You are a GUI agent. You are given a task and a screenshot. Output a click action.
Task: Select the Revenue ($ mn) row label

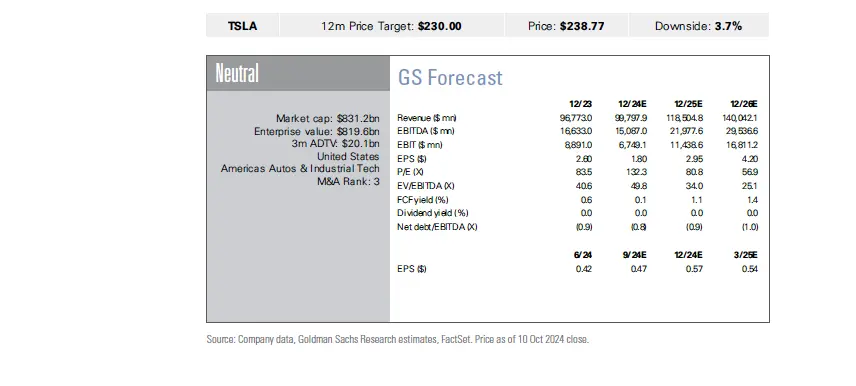(426, 118)
